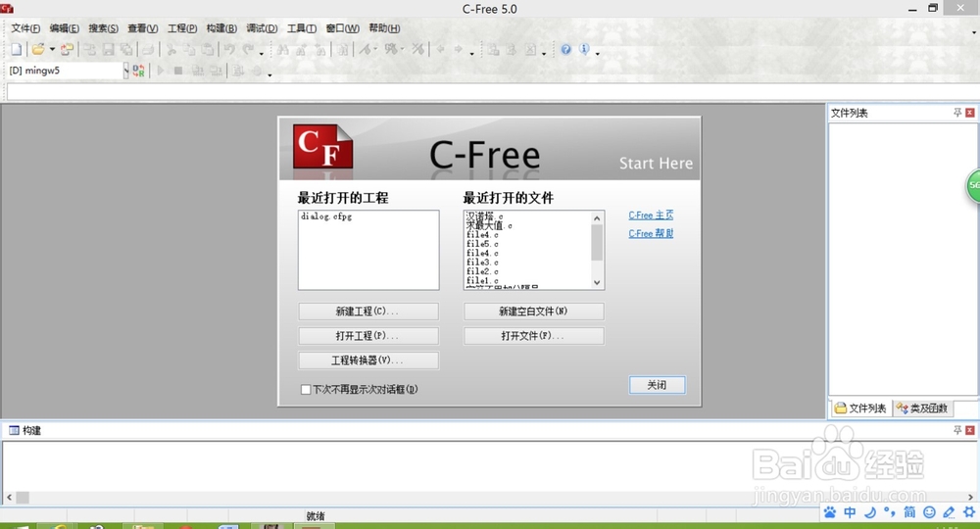Open the 编辑(E) menu
Image resolution: width=980 pixels, height=529 pixels.
click(x=65, y=28)
